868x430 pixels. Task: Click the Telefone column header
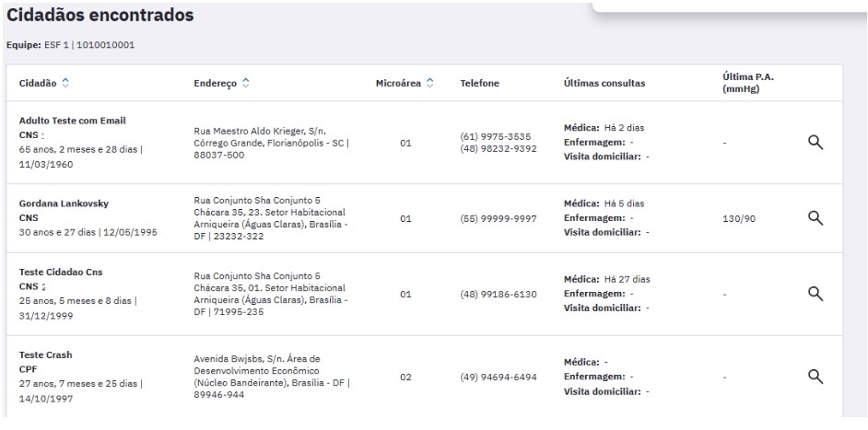(479, 83)
